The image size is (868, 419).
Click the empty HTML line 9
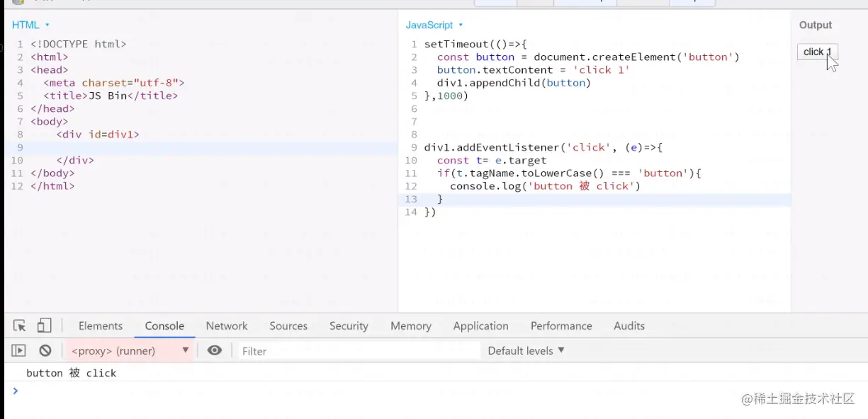[x=213, y=147]
